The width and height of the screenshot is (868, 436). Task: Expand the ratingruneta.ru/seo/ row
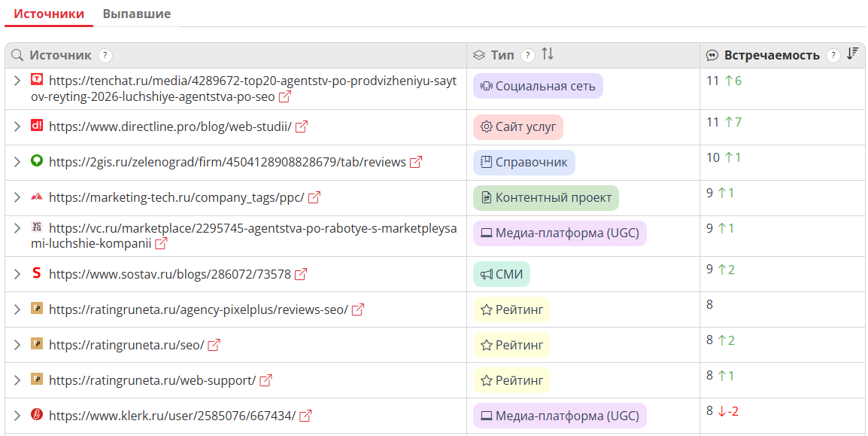17,345
